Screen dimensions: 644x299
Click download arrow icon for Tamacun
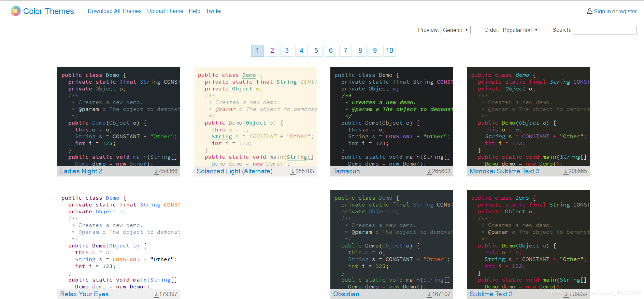[x=429, y=172]
